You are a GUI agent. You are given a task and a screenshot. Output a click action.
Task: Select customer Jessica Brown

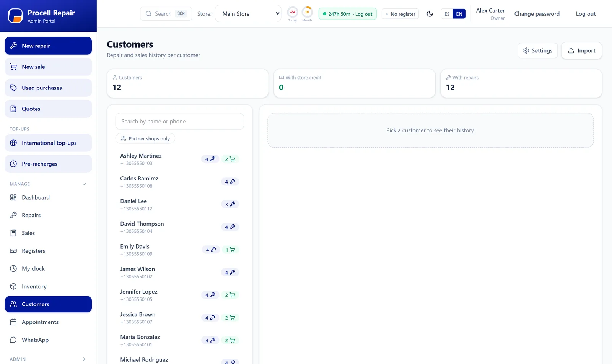[x=179, y=318]
